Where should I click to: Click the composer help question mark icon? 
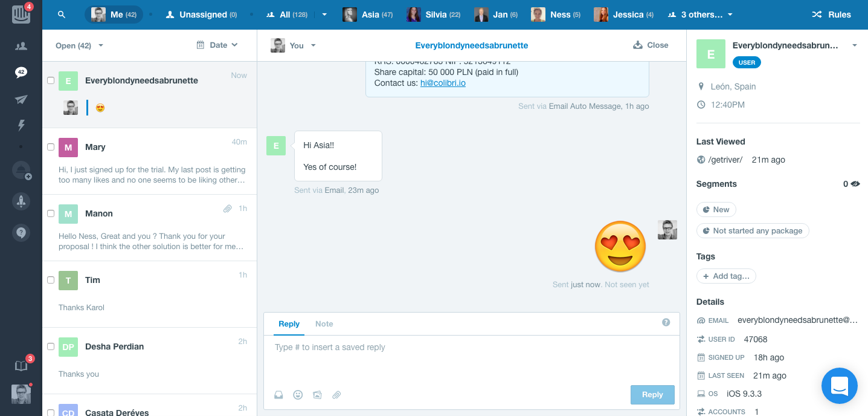pos(666,322)
